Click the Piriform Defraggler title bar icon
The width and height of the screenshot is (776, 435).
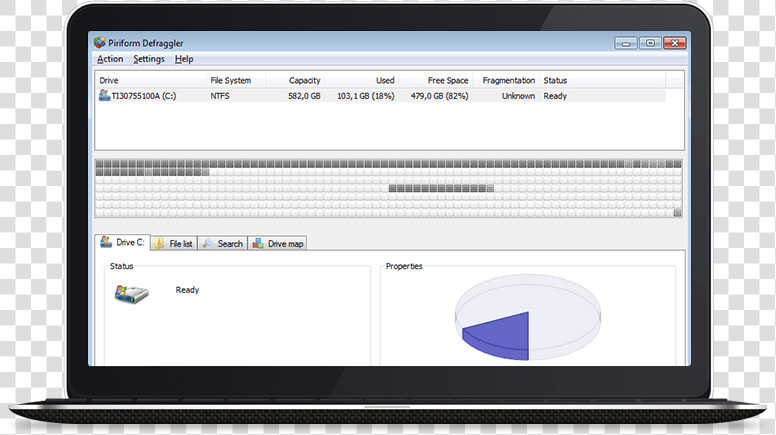[x=100, y=43]
